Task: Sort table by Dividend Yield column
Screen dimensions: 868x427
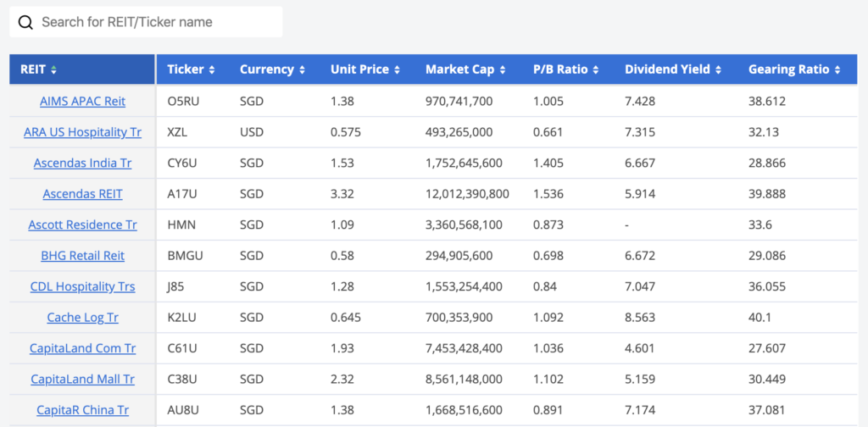Action: [673, 69]
